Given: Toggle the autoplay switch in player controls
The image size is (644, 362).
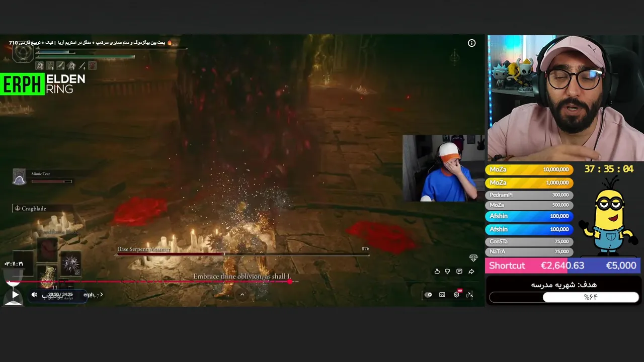Looking at the screenshot, I should tap(428, 295).
